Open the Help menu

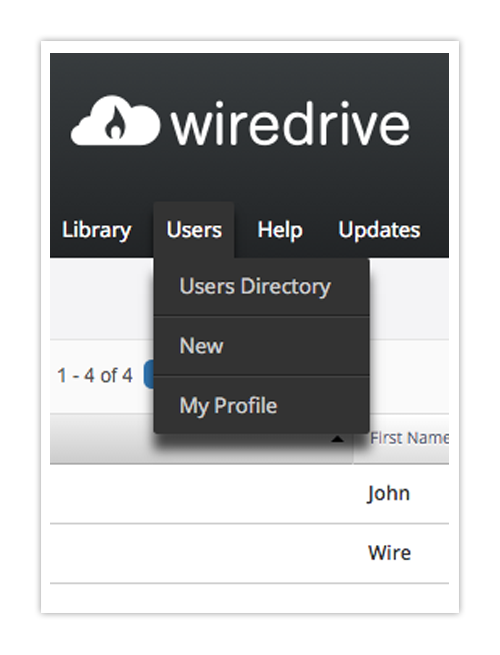(280, 230)
